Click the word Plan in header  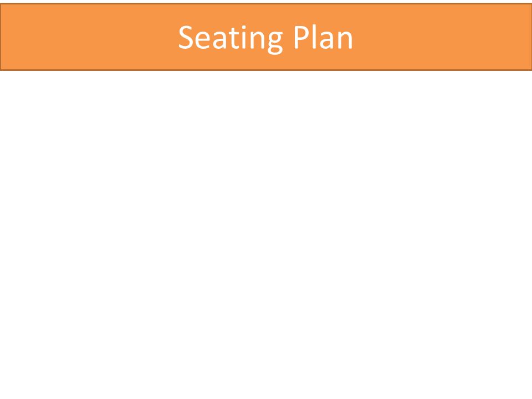(323, 37)
